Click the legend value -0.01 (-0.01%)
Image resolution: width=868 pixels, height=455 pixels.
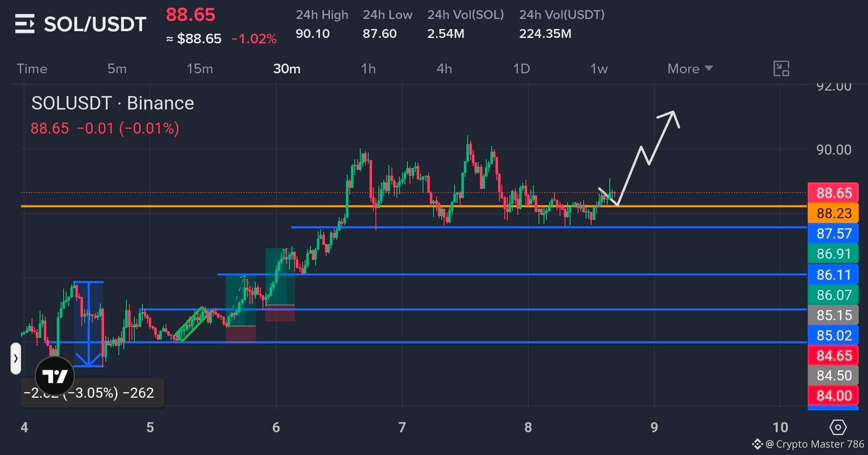128,128
